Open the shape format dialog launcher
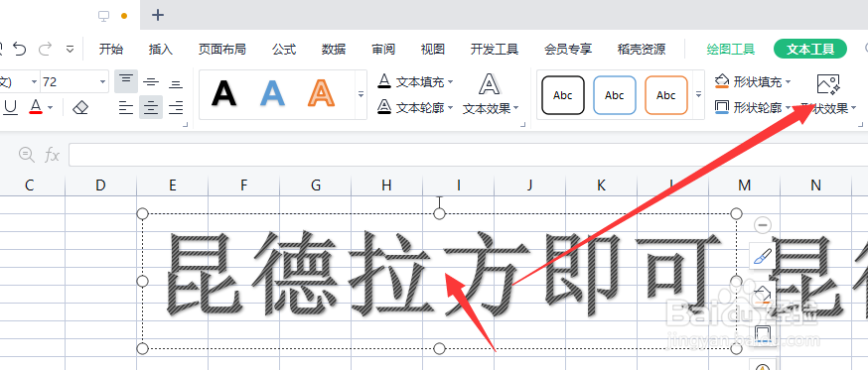 pos(860,125)
